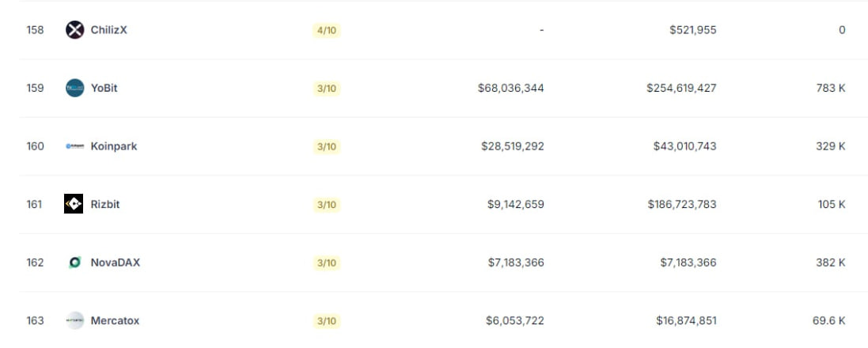View the Mercatox exchange details
Viewport: 868px width, 348px height.
tap(116, 320)
